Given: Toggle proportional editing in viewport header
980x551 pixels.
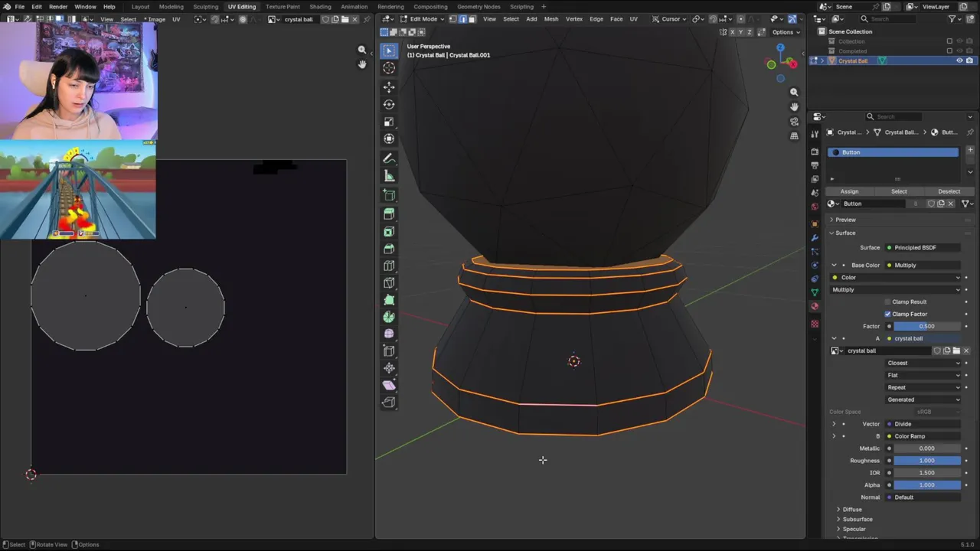Looking at the screenshot, I should coord(740,19).
